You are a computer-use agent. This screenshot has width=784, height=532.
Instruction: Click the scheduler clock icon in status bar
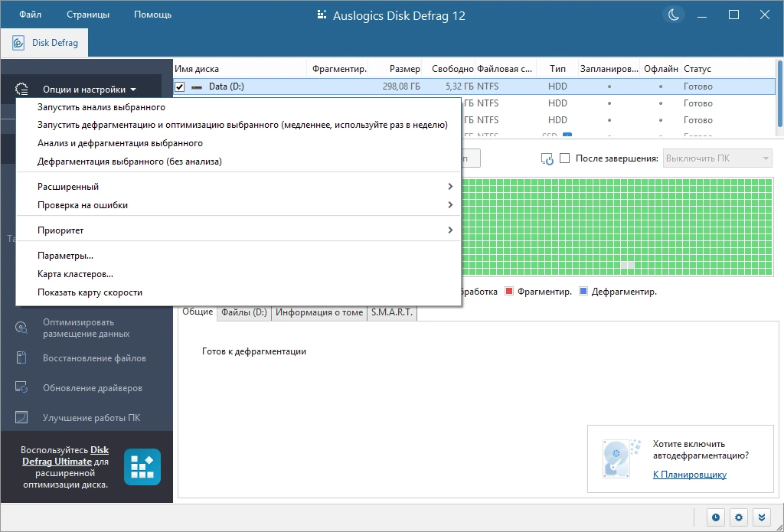pyautogui.click(x=716, y=517)
